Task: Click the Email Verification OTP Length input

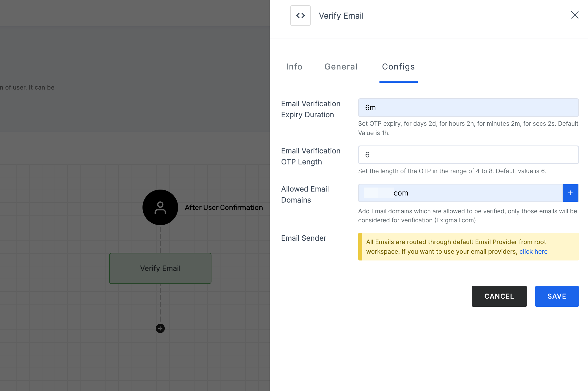Action: (x=468, y=155)
